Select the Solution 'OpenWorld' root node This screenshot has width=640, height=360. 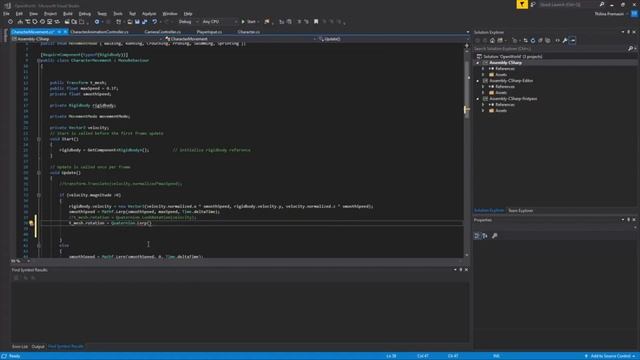[513, 56]
